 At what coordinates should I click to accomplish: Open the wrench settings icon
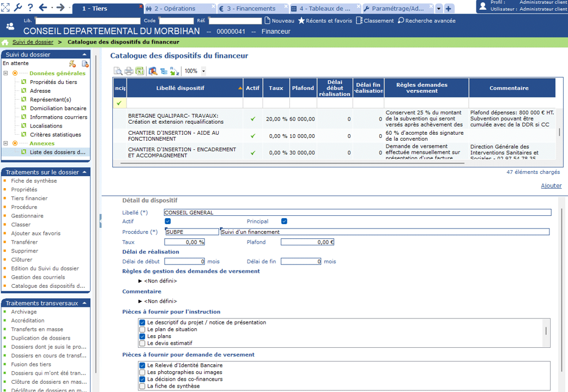[x=18, y=8]
